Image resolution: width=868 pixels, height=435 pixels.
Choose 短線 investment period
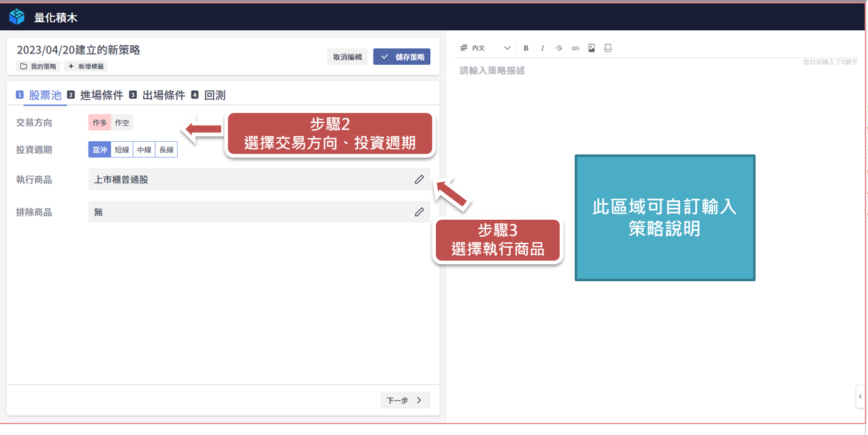[x=122, y=149]
